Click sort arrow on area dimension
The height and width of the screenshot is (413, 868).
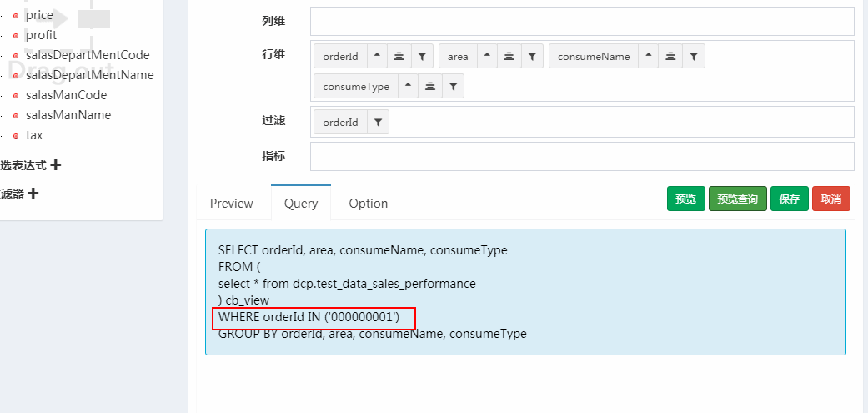[487, 56]
